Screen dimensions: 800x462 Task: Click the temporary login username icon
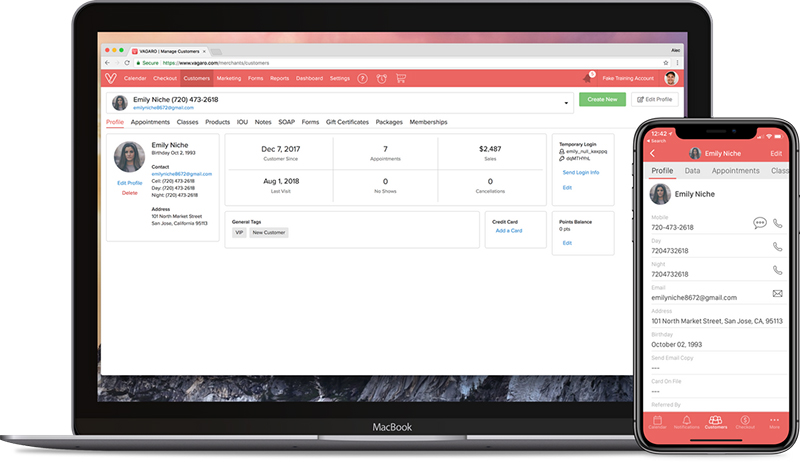click(x=562, y=151)
